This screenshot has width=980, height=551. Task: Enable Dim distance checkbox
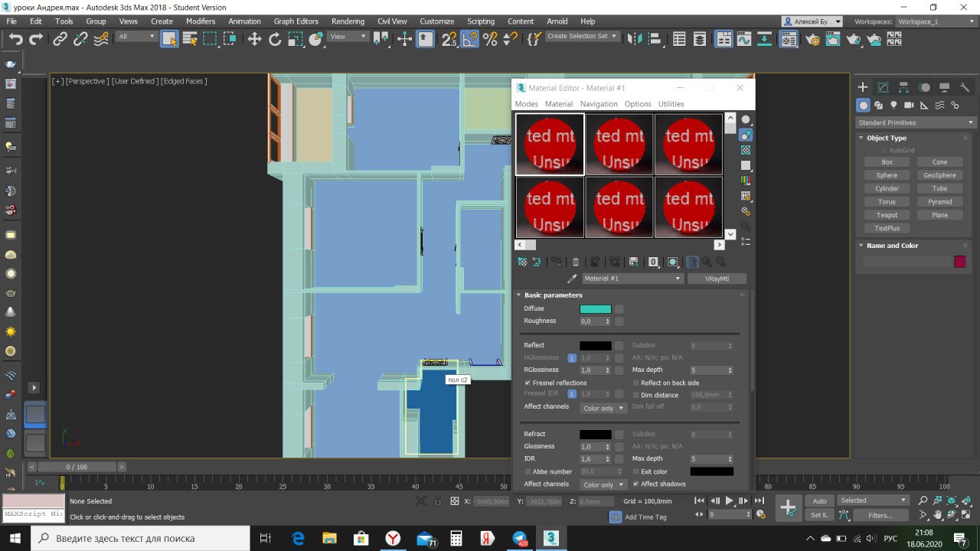click(635, 395)
